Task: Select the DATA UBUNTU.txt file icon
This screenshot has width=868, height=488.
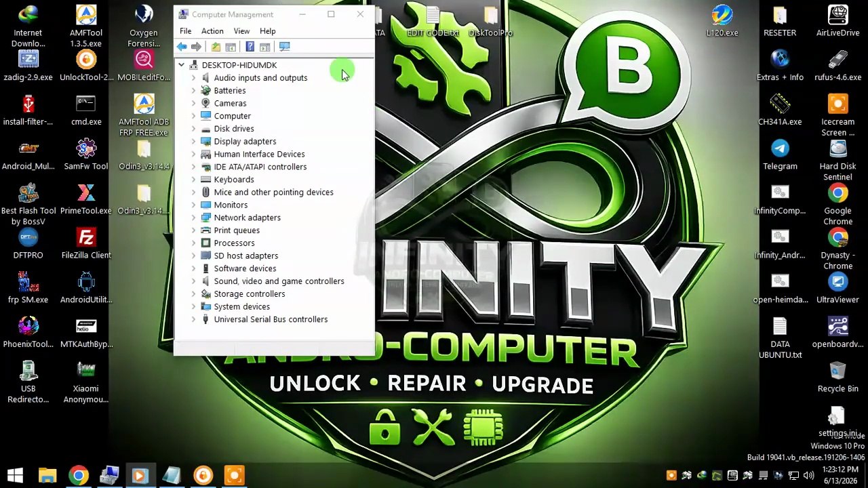Action: (x=780, y=338)
